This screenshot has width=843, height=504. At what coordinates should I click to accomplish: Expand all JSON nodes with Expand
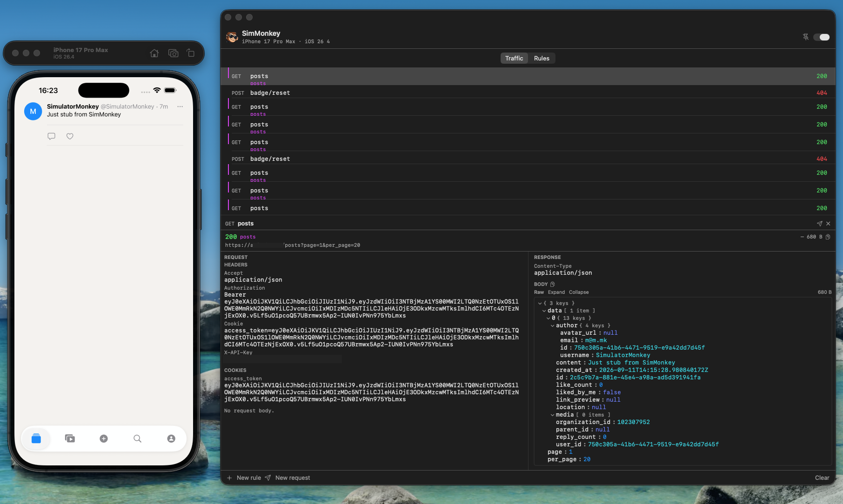click(x=556, y=292)
